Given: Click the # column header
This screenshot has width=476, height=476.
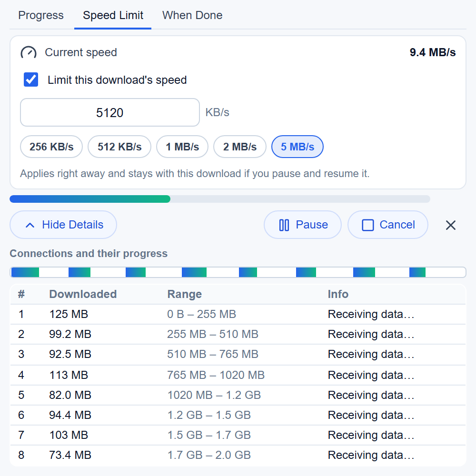Looking at the screenshot, I should click(21, 294).
